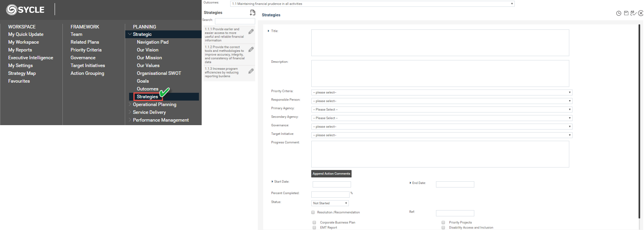Open the Target Initiative dropdown
The width and height of the screenshot is (644, 230).
pyautogui.click(x=442, y=135)
